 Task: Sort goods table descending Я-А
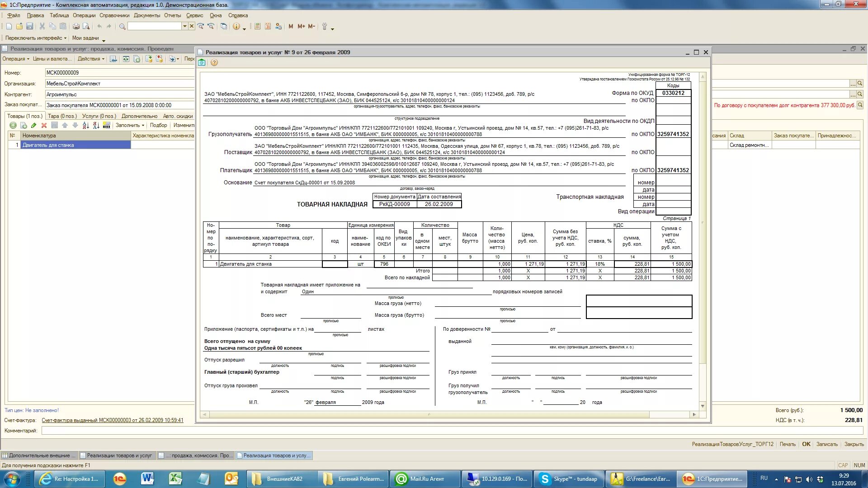[x=96, y=125]
